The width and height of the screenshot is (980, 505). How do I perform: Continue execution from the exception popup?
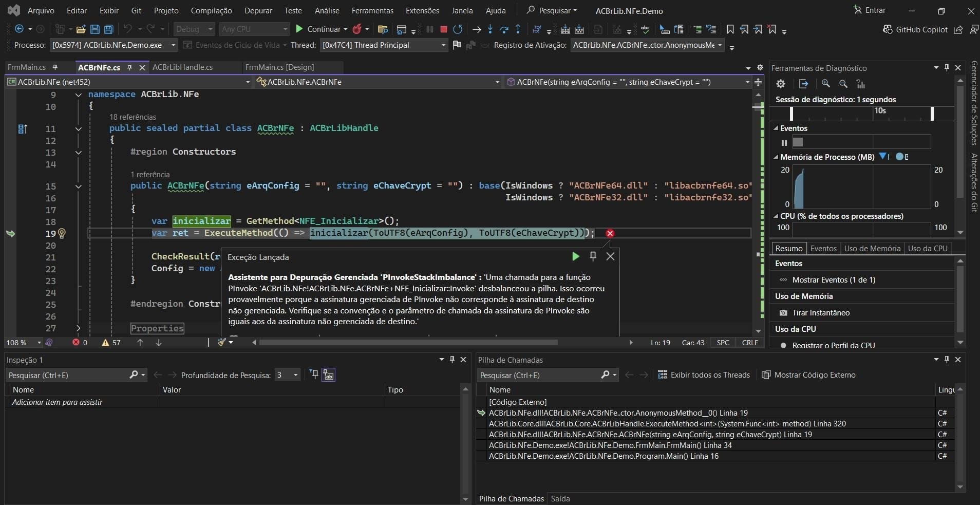[x=576, y=256]
